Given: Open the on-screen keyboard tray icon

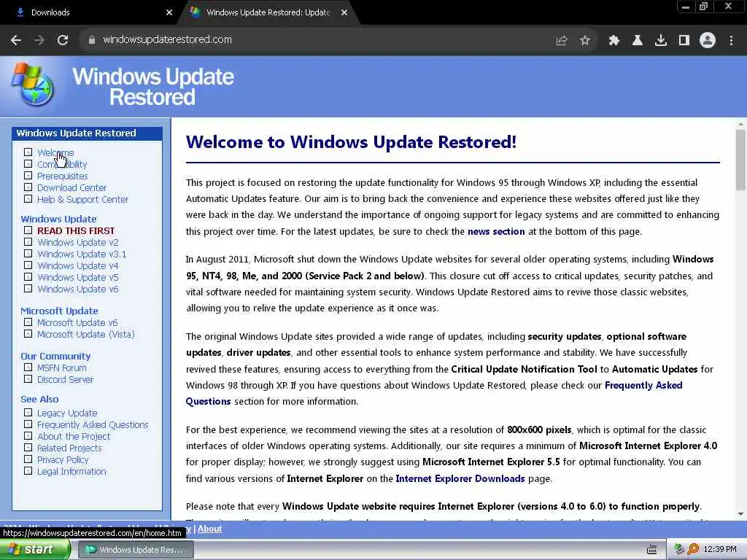Looking at the screenshot, I should (651, 550).
